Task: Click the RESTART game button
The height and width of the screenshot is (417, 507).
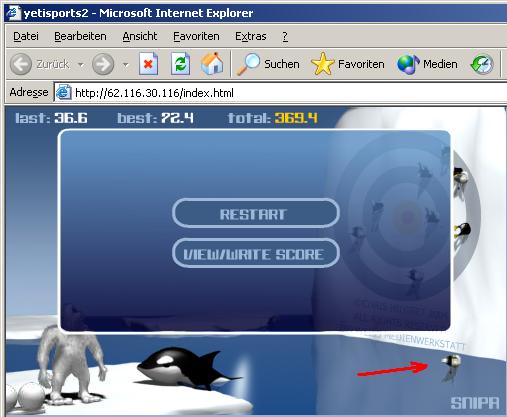Action: point(256,214)
